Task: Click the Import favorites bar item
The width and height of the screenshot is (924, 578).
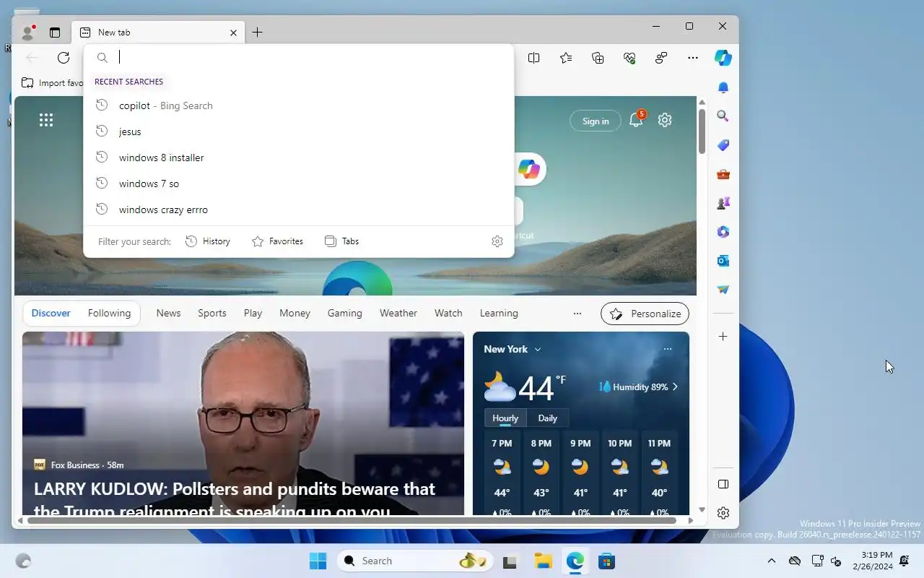Action: click(52, 83)
